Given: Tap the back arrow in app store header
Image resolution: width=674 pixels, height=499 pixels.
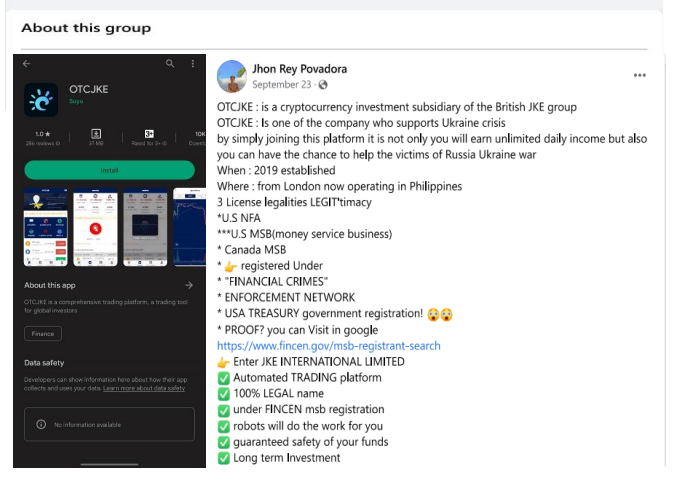Looking at the screenshot, I should click(27, 64).
